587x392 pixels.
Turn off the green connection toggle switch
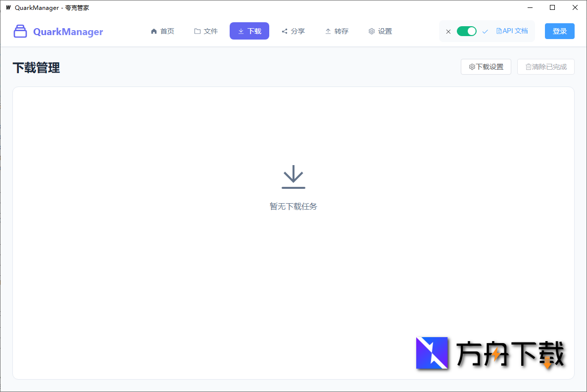pos(467,31)
